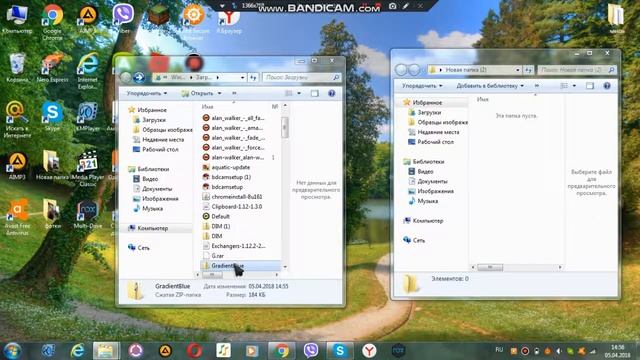Viewport: 640px width, 360px height.
Task: Switch to Chrome on the taskbar
Action: [281, 351]
